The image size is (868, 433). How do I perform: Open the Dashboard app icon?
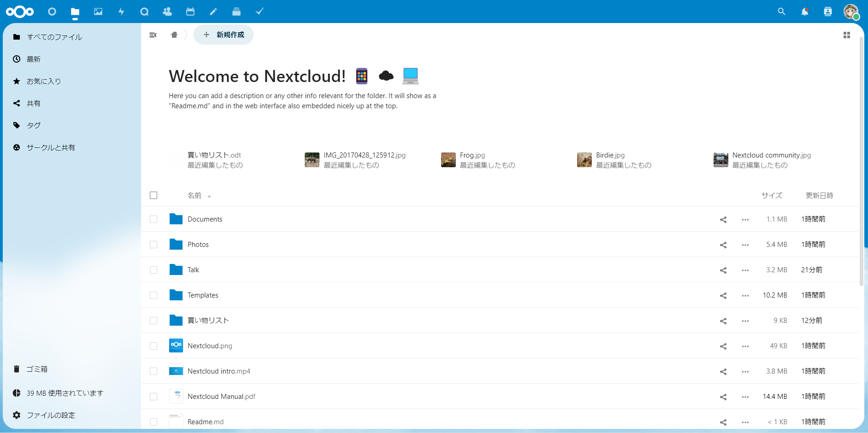[52, 12]
